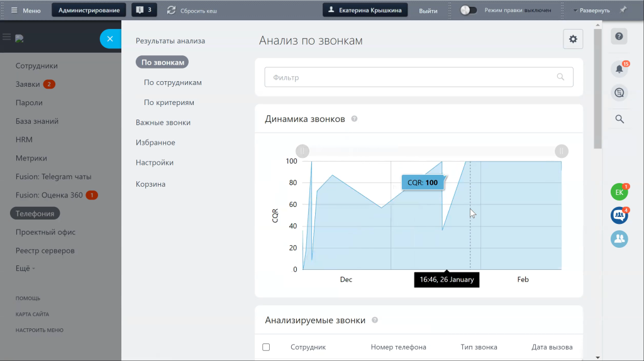Sort by Дата вызова column header
Viewport: 644px width, 361px height.
(552, 347)
